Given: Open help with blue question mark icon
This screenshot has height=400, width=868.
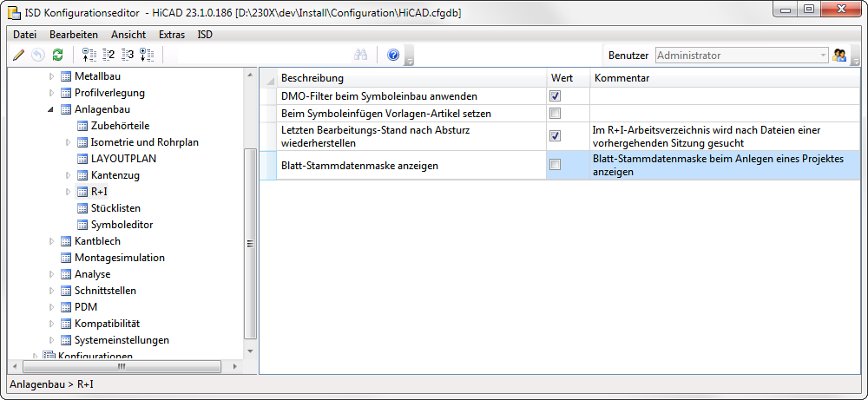Looking at the screenshot, I should pyautogui.click(x=393, y=55).
